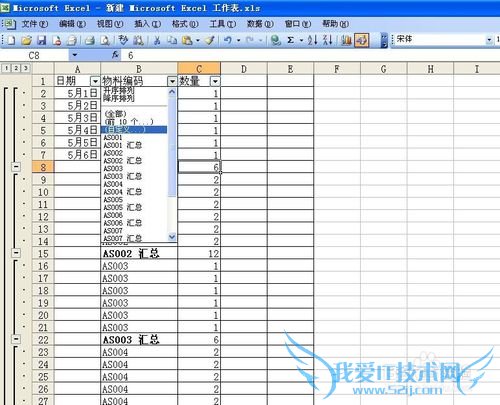Click the AutoSum sigma icon
Viewport: 500px width, 405px height.
click(x=291, y=40)
